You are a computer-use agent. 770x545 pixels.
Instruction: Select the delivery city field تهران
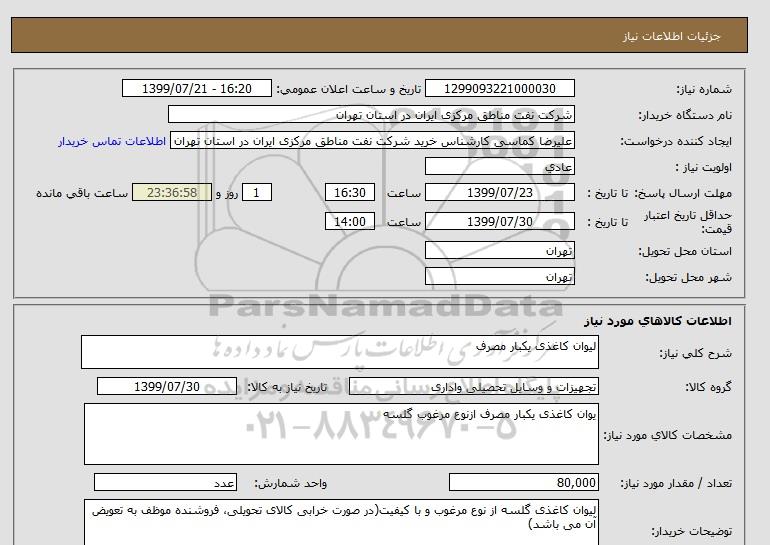[x=499, y=276]
